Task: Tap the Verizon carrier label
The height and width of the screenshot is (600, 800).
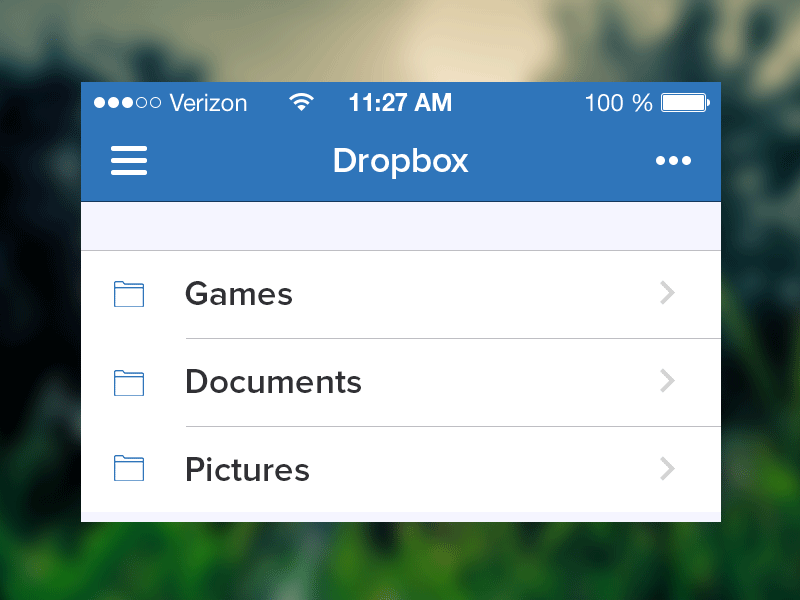Action: click(207, 102)
